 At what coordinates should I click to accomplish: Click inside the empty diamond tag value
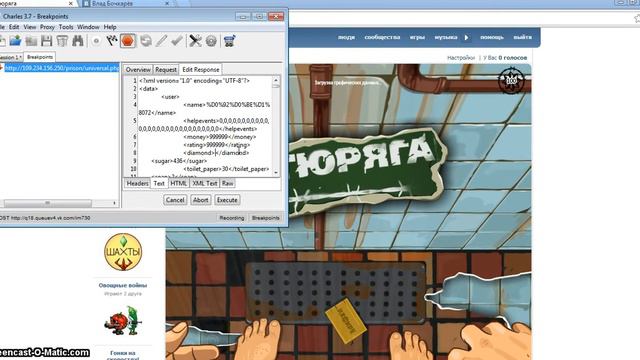point(216,153)
